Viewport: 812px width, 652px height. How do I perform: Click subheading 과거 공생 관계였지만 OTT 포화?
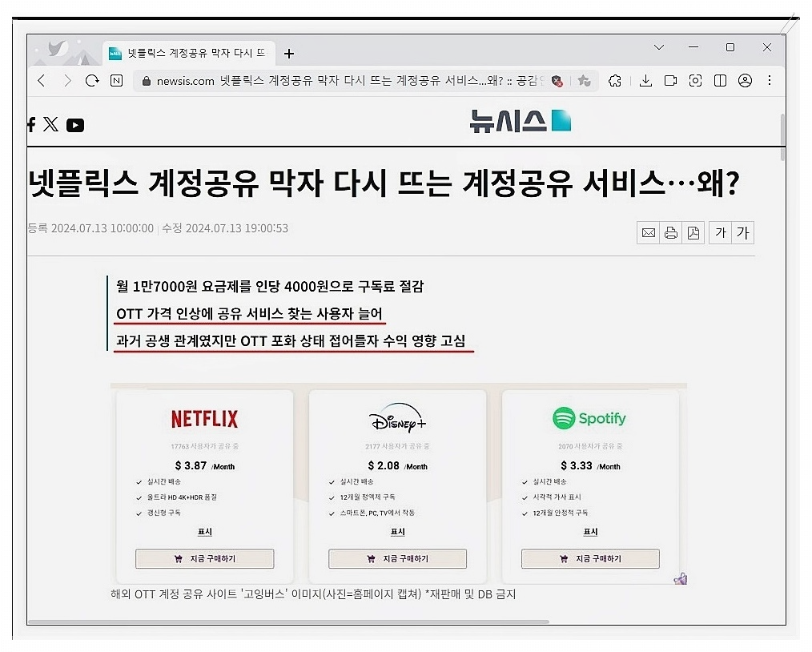(x=291, y=340)
